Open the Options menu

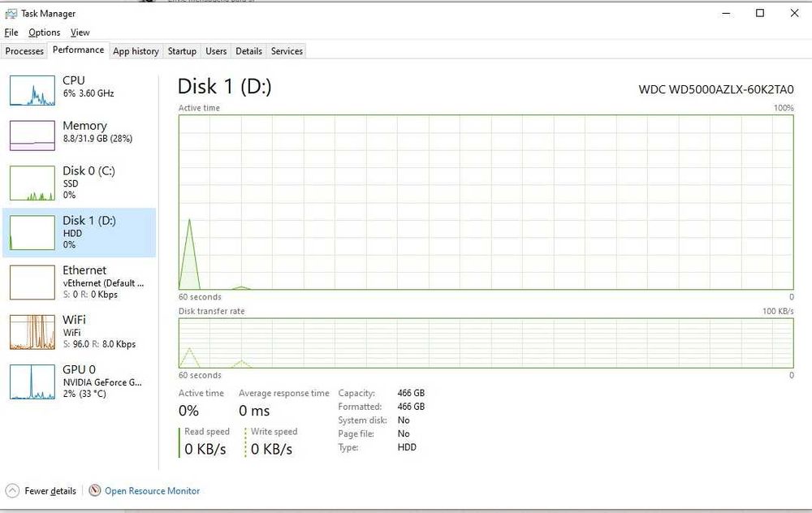pos(44,32)
